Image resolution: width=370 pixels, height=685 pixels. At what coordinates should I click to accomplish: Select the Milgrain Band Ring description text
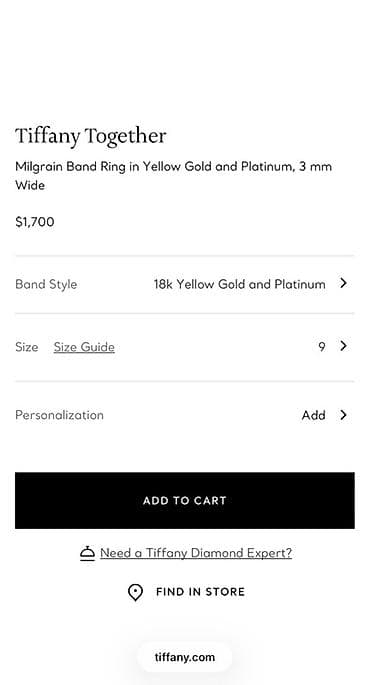(173, 176)
